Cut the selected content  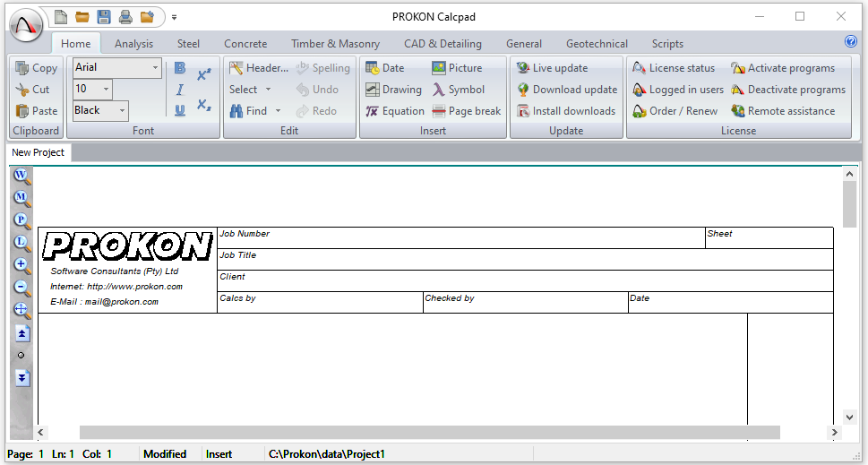click(x=32, y=89)
